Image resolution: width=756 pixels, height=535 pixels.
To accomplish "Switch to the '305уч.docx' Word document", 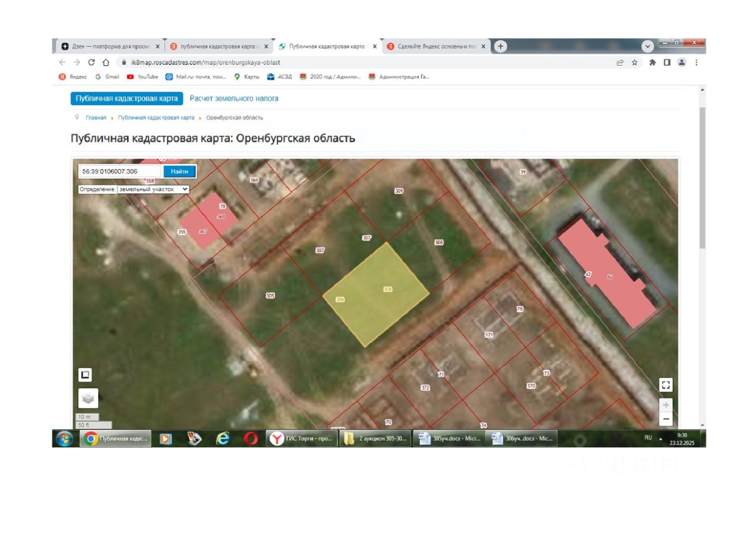I will point(448,439).
